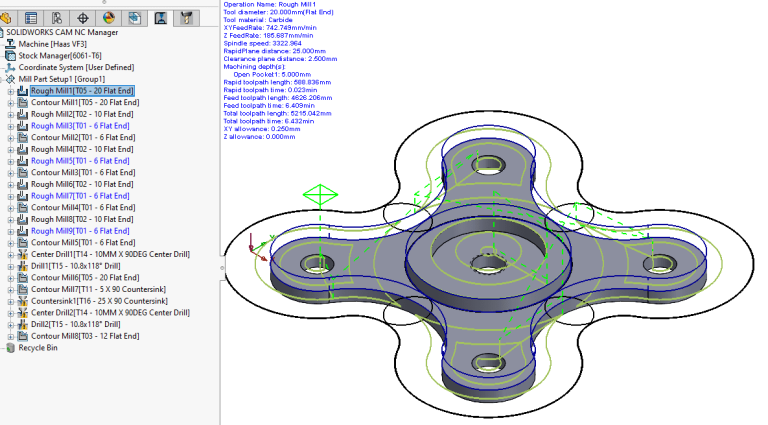This screenshot has height=425, width=768.
Task: Expand the Rough Mill6 node
Action: coord(11,185)
